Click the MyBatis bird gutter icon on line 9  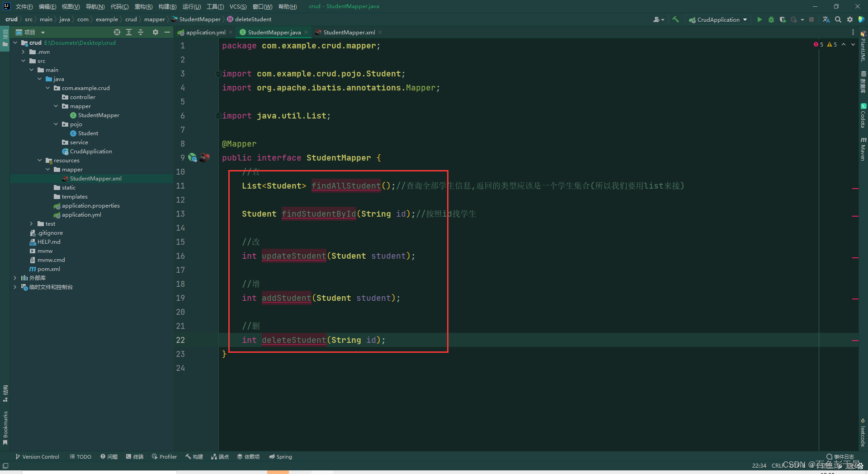point(205,157)
